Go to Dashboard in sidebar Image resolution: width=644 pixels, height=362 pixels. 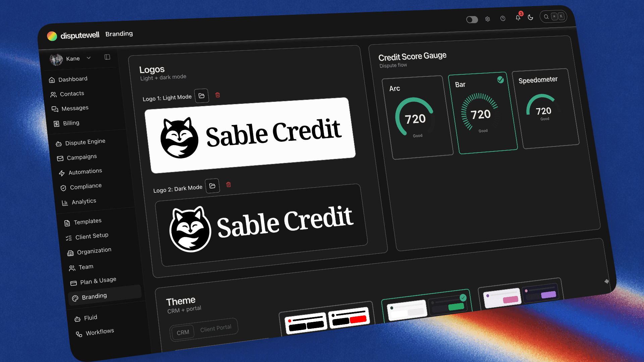(x=68, y=79)
